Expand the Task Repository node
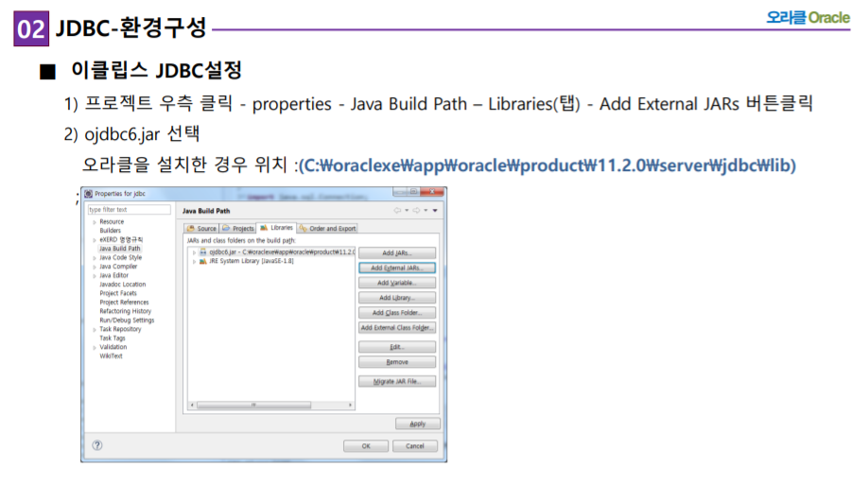The image size is (868, 484). coord(95,329)
